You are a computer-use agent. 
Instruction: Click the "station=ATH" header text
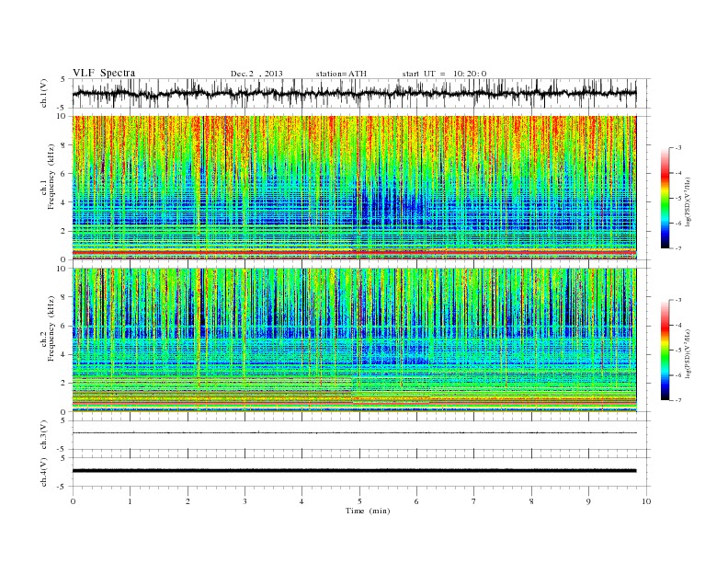click(x=341, y=74)
